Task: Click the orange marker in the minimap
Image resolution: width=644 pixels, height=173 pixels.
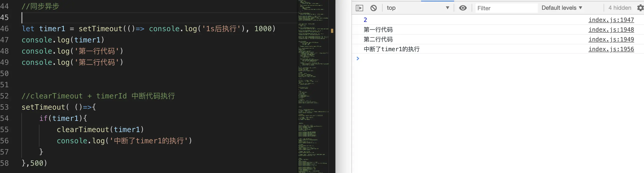Action: [332, 31]
